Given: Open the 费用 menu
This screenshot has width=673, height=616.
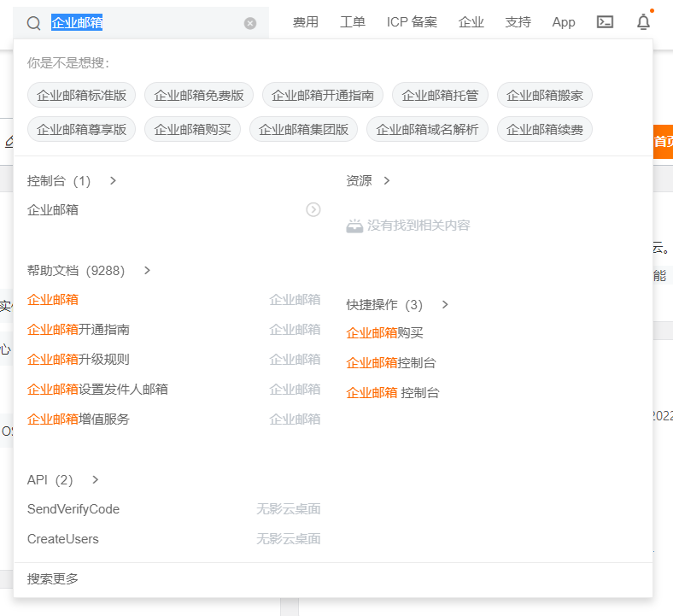Looking at the screenshot, I should click(306, 22).
